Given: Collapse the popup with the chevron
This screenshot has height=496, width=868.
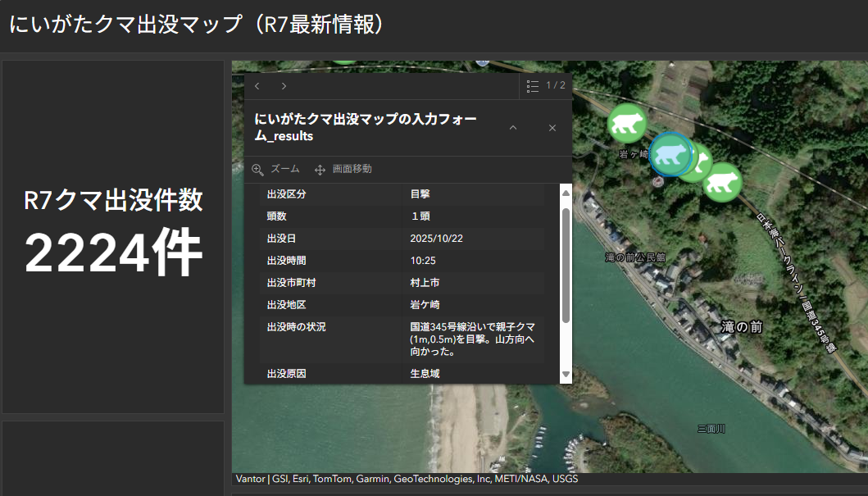Looking at the screenshot, I should [x=513, y=128].
